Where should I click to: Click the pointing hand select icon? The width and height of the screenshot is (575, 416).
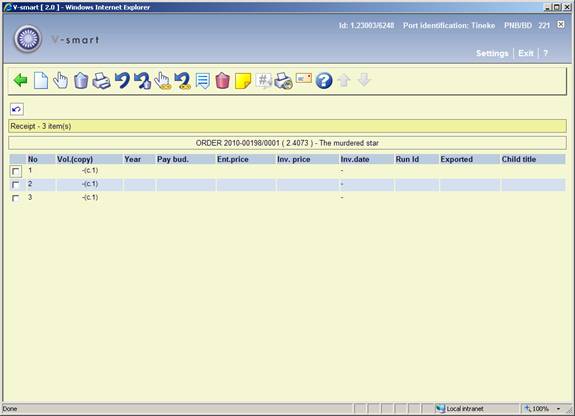(61, 80)
